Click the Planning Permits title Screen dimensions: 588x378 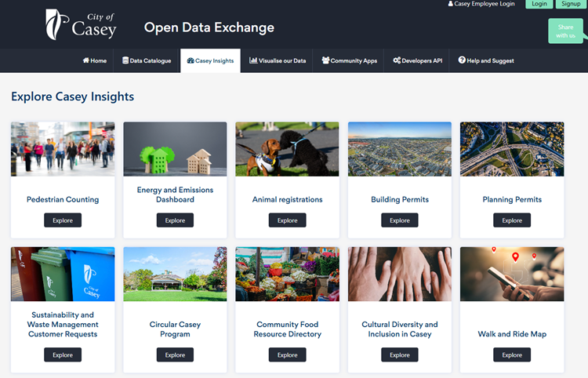point(512,199)
